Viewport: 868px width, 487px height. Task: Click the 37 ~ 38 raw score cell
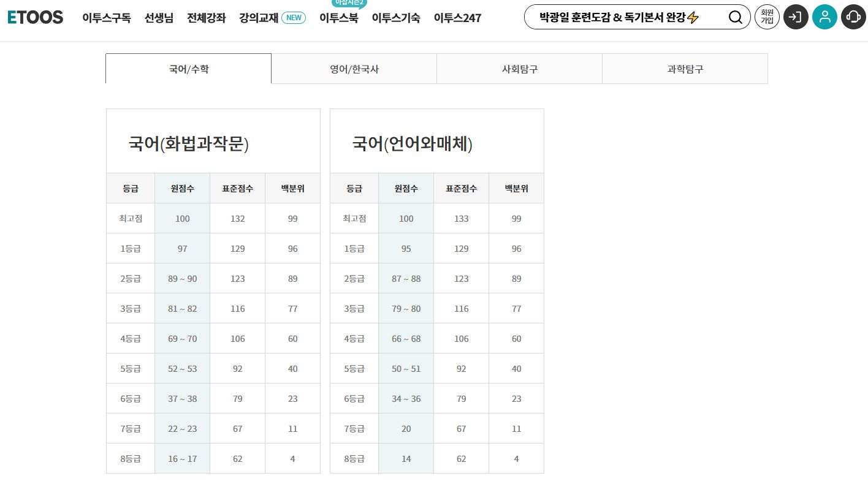tap(183, 399)
